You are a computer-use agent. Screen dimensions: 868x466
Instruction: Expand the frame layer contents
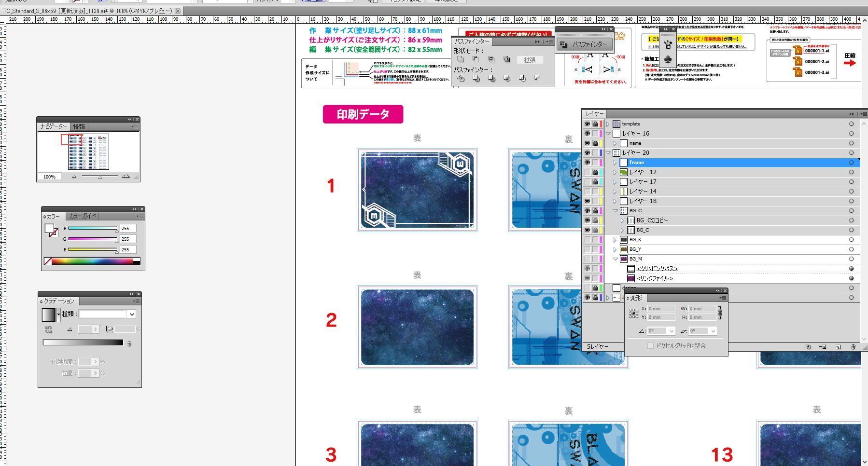coord(615,163)
